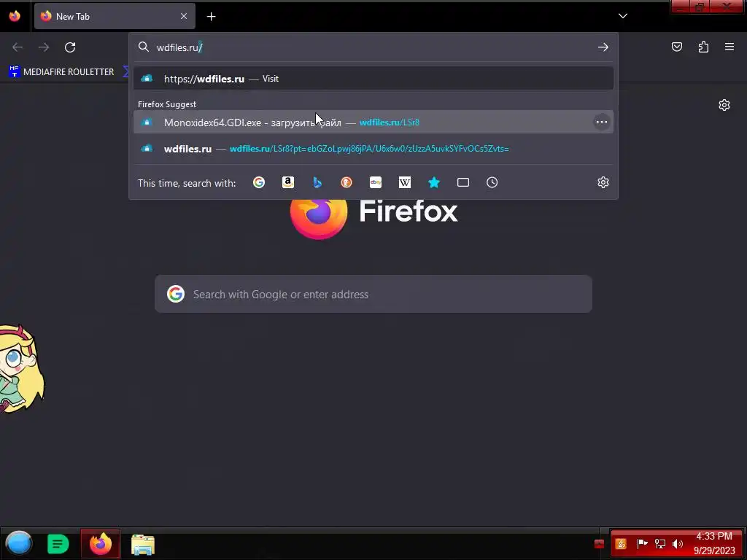The image size is (747, 560).
Task: Click the Go arrow in address bar
Action: click(603, 47)
